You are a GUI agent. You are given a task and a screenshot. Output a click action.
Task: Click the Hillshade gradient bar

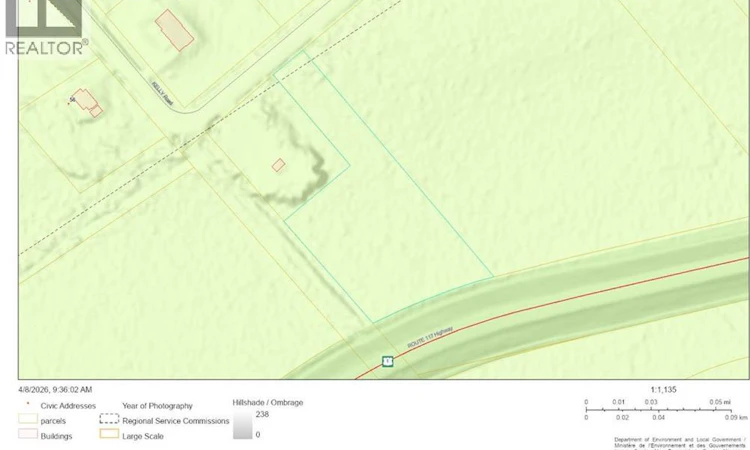coord(243,425)
